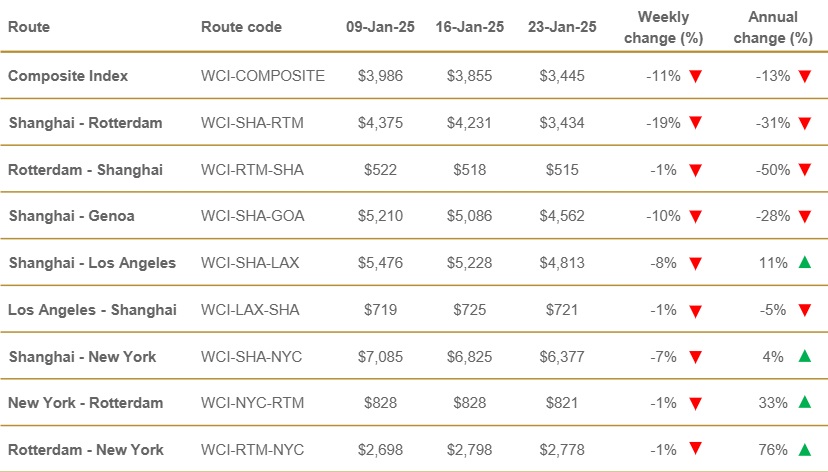Click red weekly arrow for Rotterdam - New York
828x472 pixels.
click(696, 449)
